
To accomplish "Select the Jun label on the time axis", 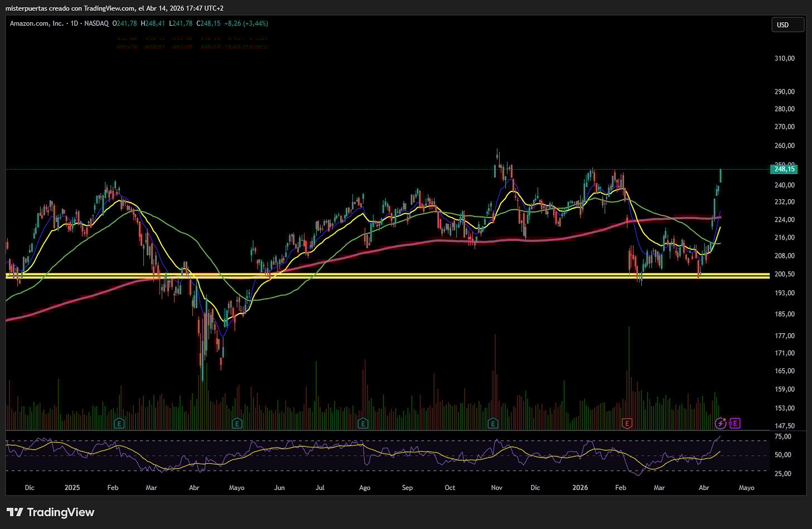I will pos(279,488).
